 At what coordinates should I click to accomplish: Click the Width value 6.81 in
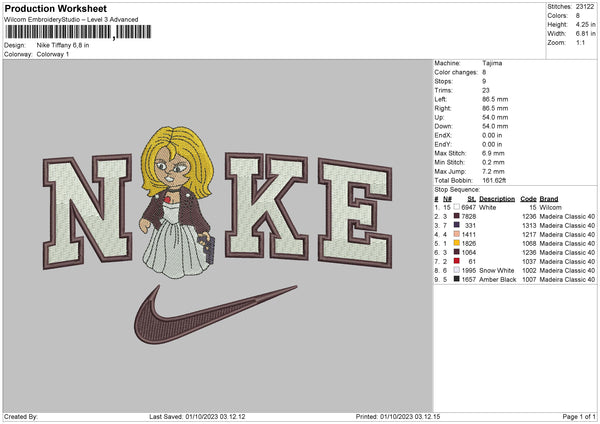(x=585, y=34)
